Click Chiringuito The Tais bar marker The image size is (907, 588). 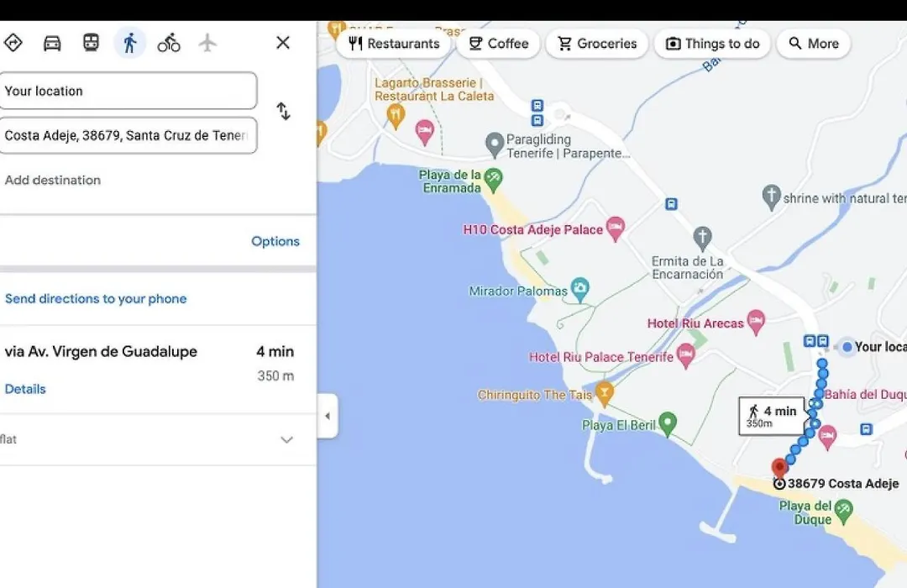[x=604, y=394]
